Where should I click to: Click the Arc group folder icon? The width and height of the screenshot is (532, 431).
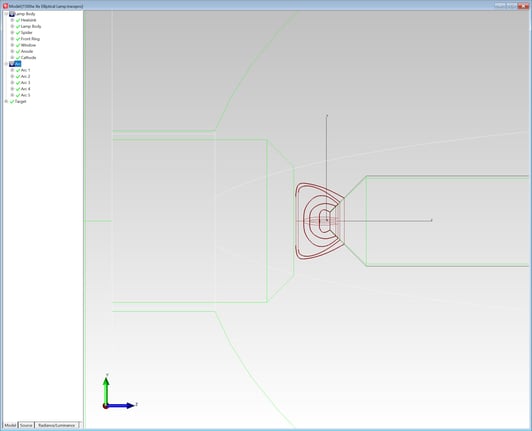(x=12, y=64)
